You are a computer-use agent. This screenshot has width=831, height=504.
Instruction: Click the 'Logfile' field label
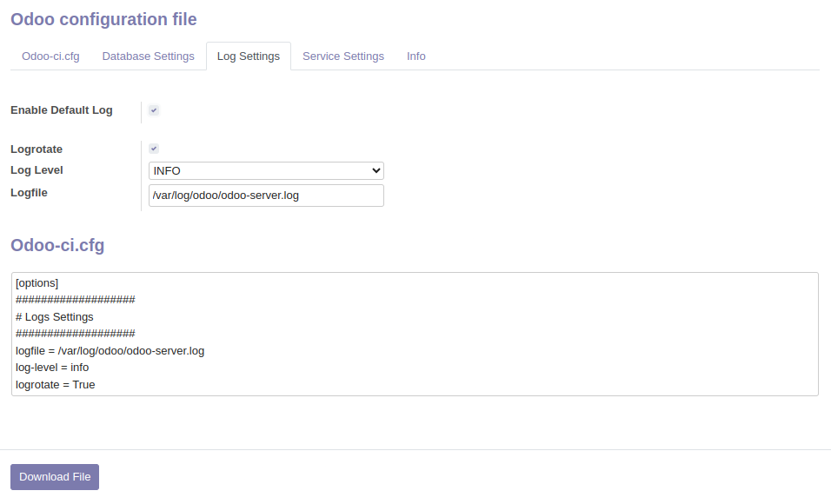[30, 193]
